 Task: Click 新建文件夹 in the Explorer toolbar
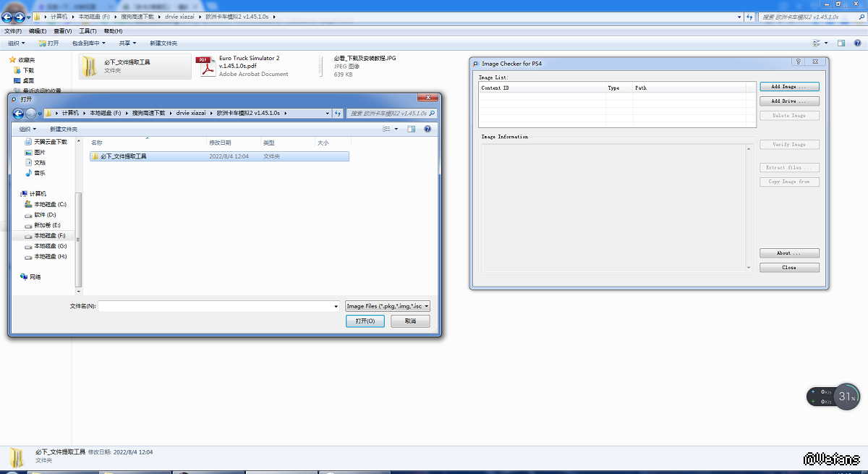tap(163, 43)
